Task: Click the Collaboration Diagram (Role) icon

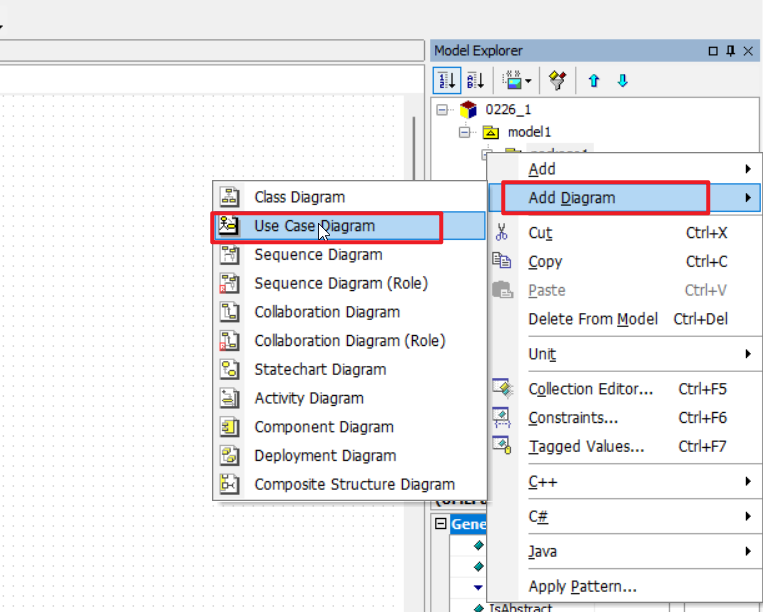Action: [x=229, y=341]
